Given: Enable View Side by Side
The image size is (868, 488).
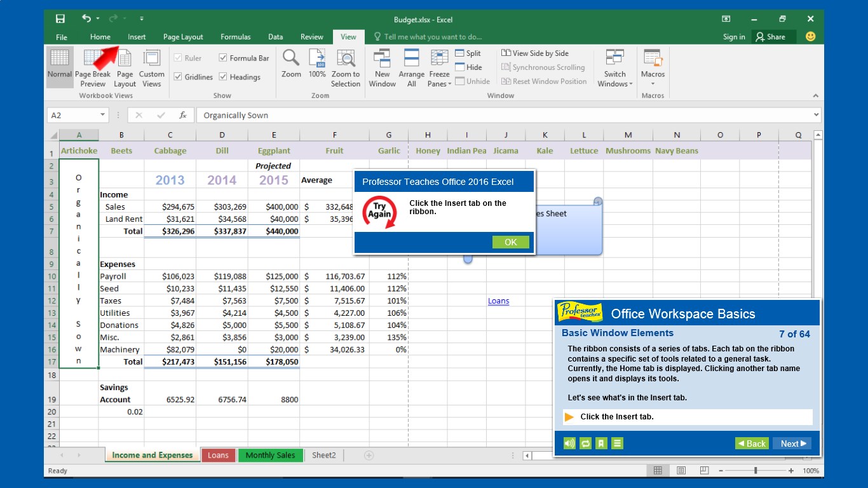Looking at the screenshot, I should pos(535,53).
